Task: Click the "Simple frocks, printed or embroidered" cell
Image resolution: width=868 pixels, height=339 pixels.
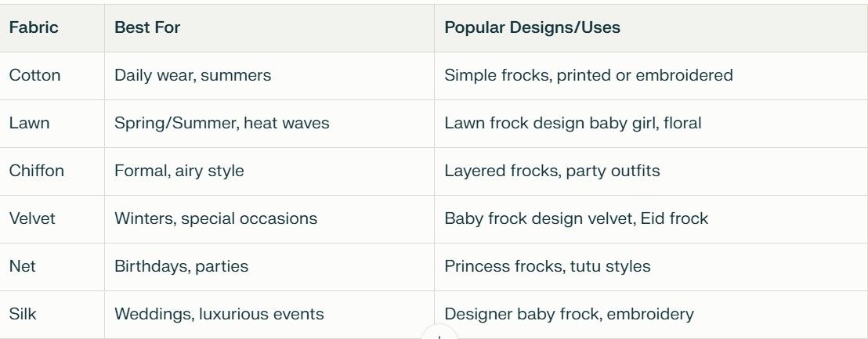Action: point(588,76)
